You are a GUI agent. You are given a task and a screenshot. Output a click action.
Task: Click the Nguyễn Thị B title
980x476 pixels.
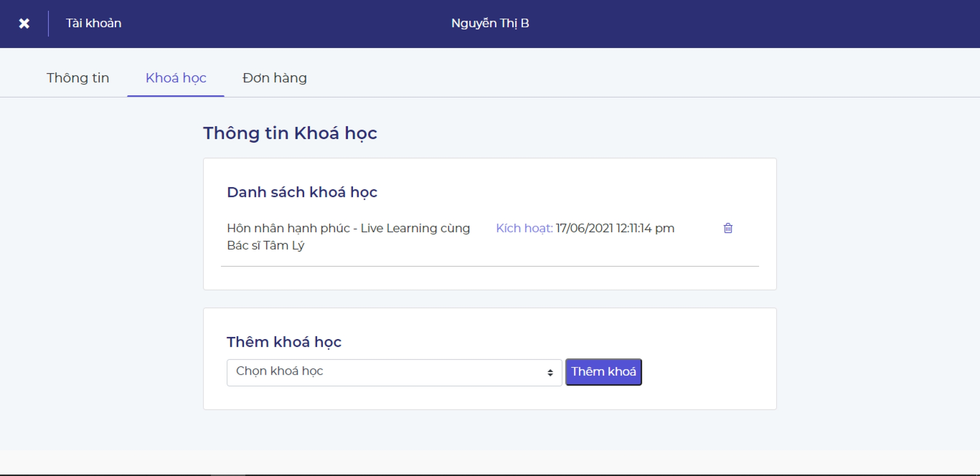[x=490, y=23]
